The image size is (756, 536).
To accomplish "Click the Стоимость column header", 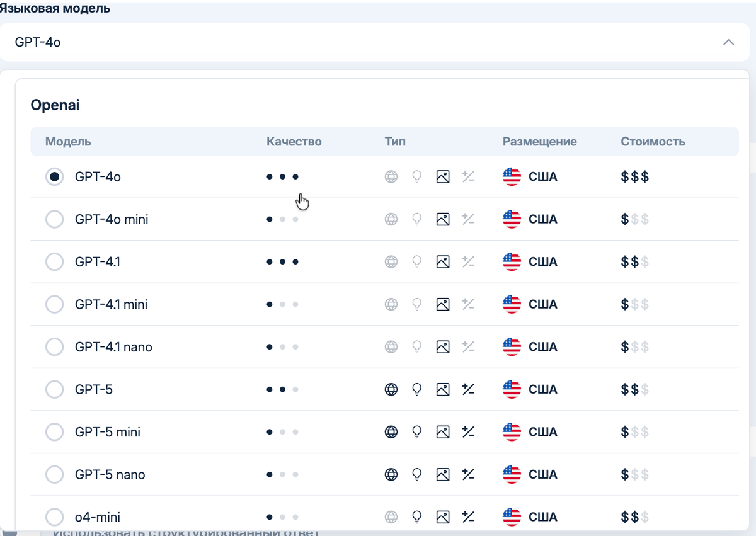I will coord(653,142).
